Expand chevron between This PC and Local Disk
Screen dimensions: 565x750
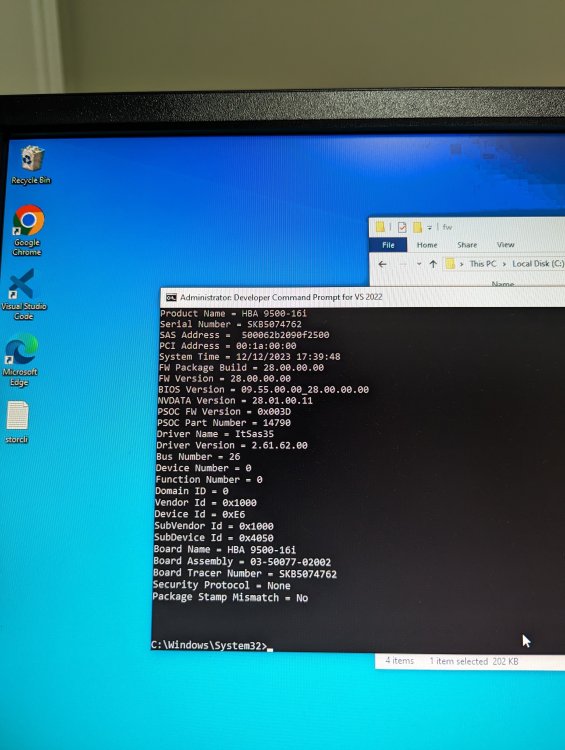coord(504,264)
